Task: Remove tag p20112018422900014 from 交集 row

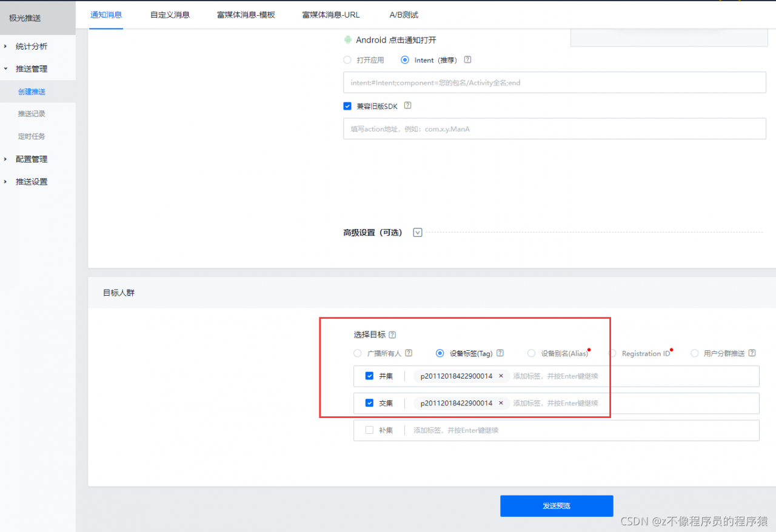Action: pyautogui.click(x=501, y=403)
